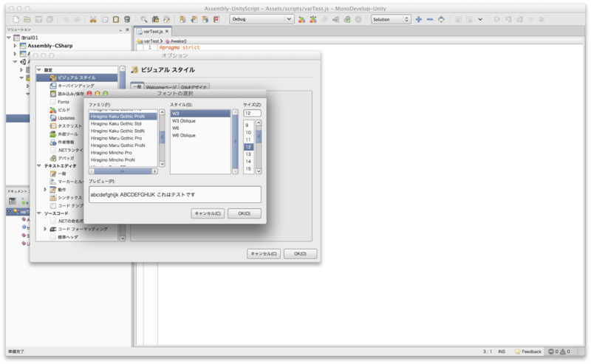Select the ビジュアル スタイル item in options tree

click(x=77, y=78)
